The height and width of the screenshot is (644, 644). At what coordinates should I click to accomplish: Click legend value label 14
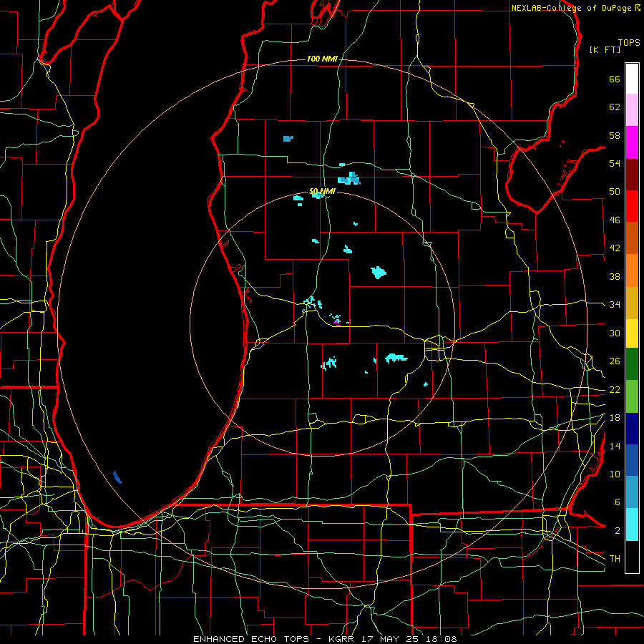[x=615, y=446]
